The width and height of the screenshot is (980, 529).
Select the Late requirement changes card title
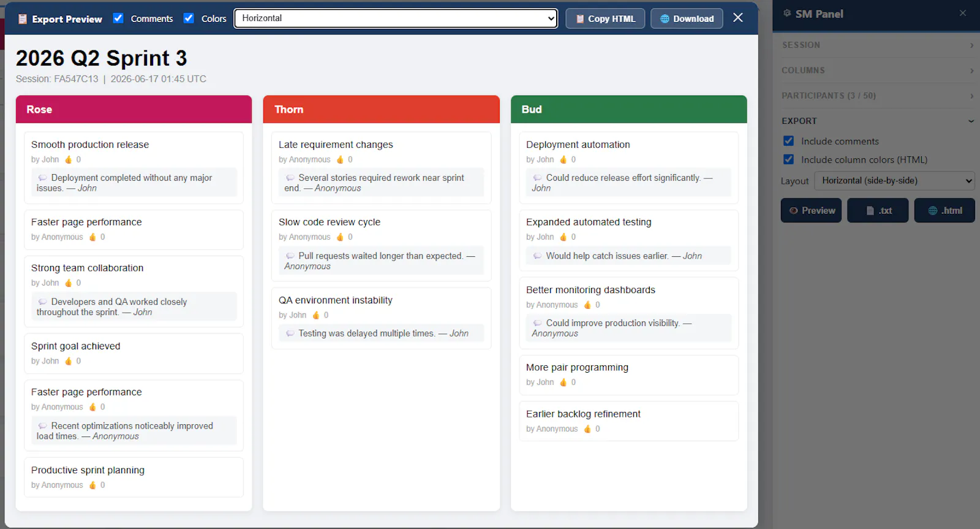(336, 145)
